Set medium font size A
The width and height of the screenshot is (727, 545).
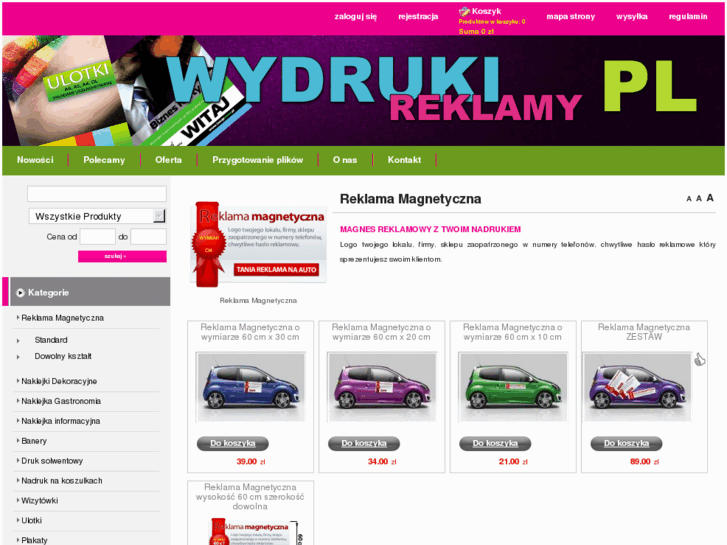[699, 199]
